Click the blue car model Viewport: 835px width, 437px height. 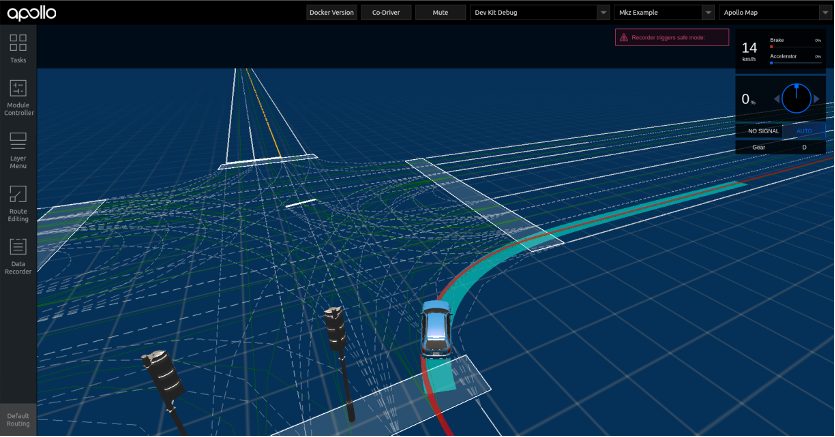coord(436,328)
